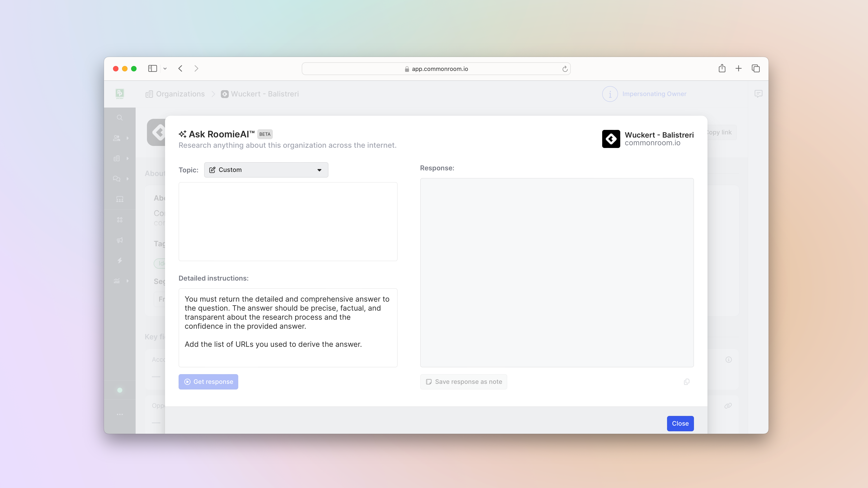Show Safari tab overview
This screenshot has height=488, width=868.
[x=755, y=69]
